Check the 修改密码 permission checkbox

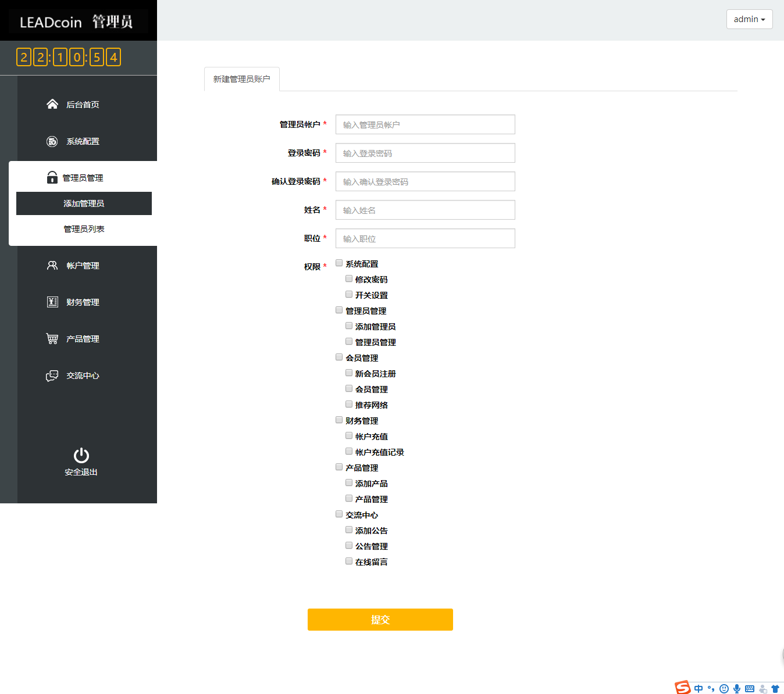click(x=349, y=279)
